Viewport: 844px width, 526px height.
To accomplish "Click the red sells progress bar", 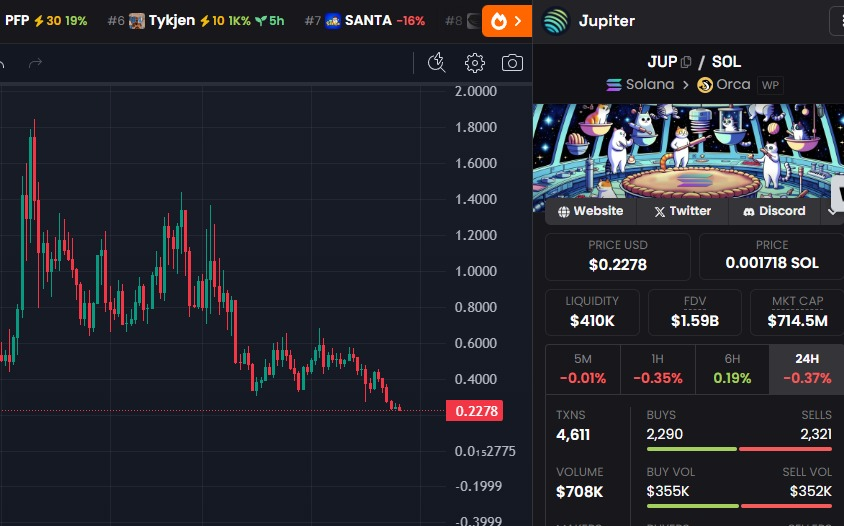I will click(785, 449).
